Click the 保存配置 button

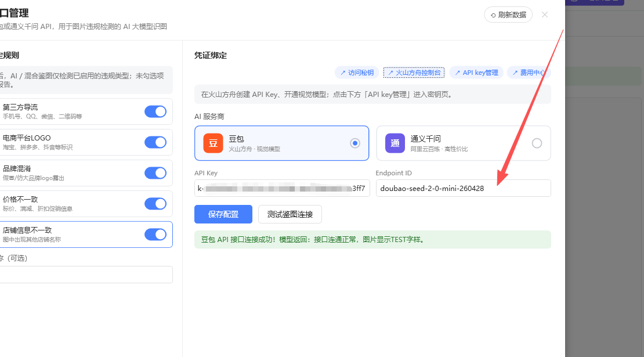[223, 214]
